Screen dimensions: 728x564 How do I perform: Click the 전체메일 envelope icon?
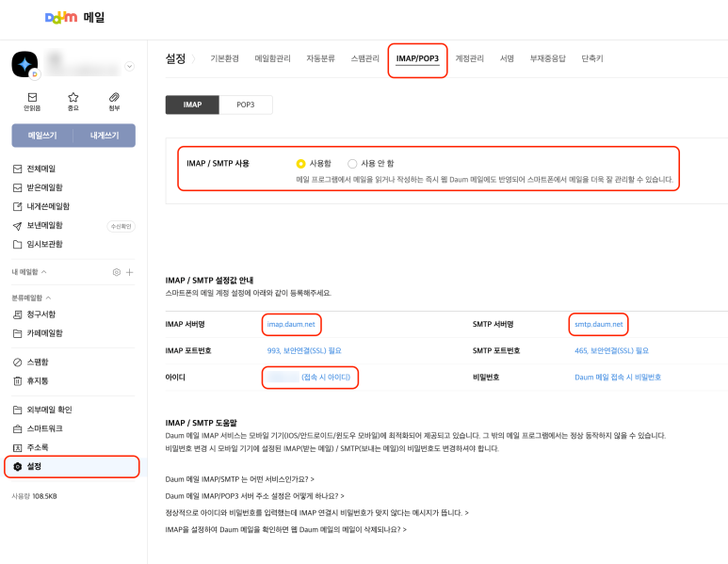pos(17,169)
